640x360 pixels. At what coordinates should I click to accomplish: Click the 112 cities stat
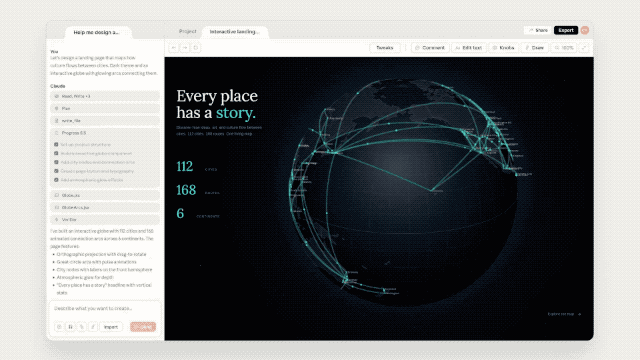tap(197, 167)
